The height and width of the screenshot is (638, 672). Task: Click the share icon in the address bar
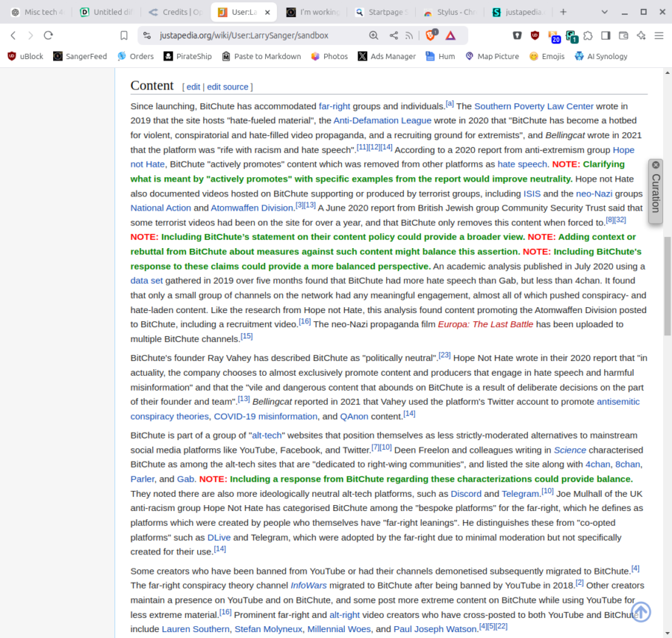point(393,35)
